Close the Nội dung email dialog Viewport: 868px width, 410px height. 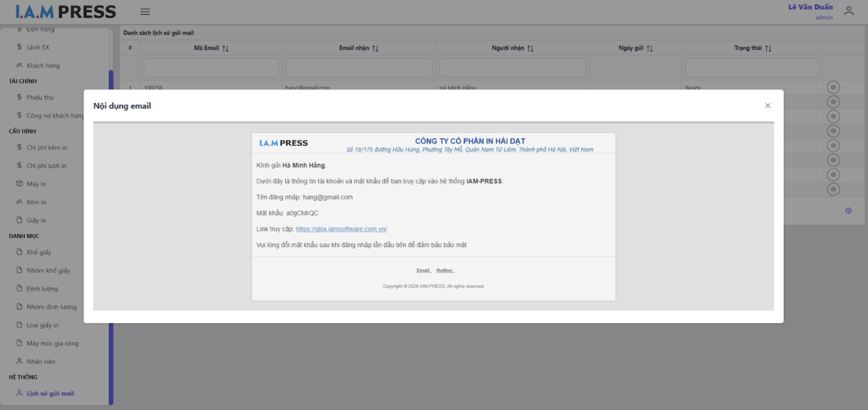(768, 105)
